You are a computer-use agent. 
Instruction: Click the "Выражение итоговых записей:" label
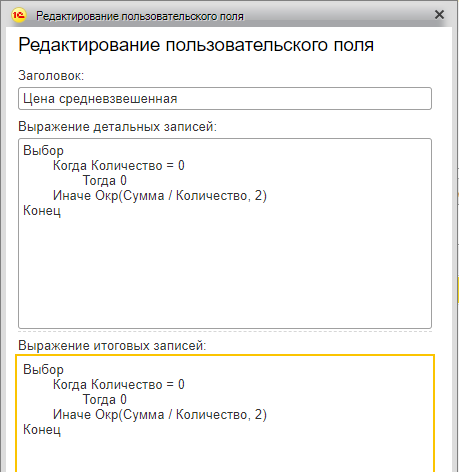pyautogui.click(x=112, y=346)
